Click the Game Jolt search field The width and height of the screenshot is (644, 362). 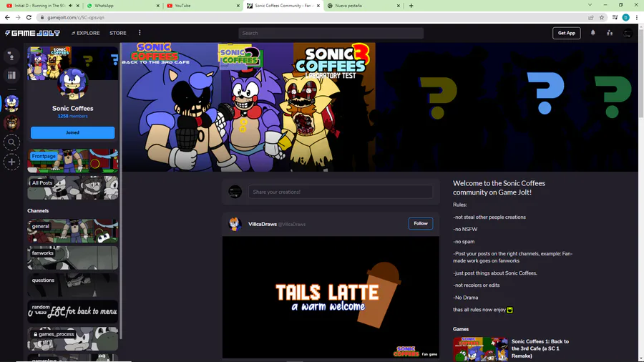tap(331, 33)
